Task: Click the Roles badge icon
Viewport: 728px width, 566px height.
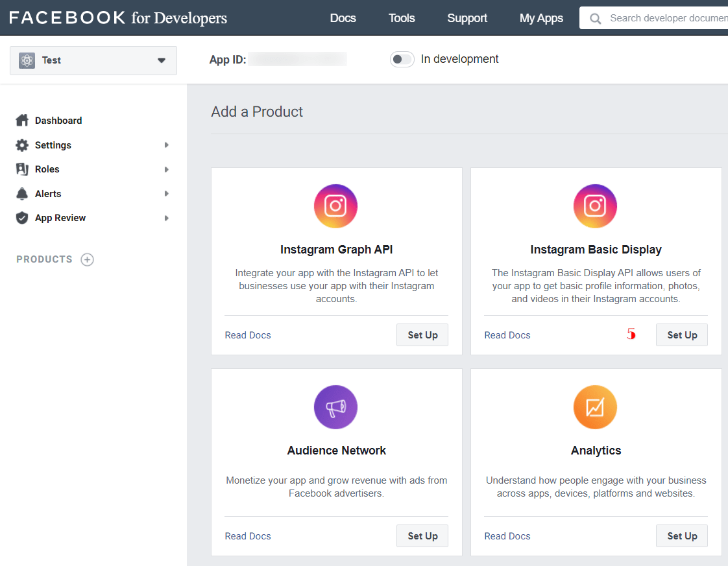Action: click(22, 169)
